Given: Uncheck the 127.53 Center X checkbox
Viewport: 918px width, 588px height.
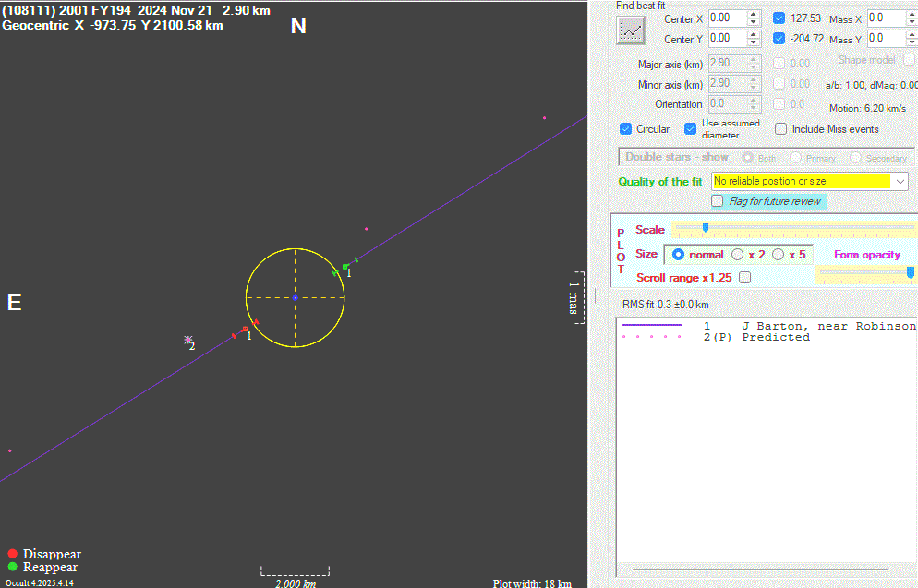Looking at the screenshot, I should tap(779, 18).
